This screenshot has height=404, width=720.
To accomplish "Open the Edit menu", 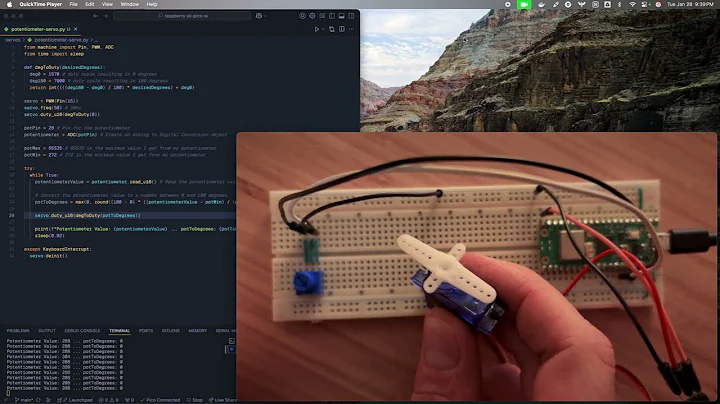I will [90, 4].
